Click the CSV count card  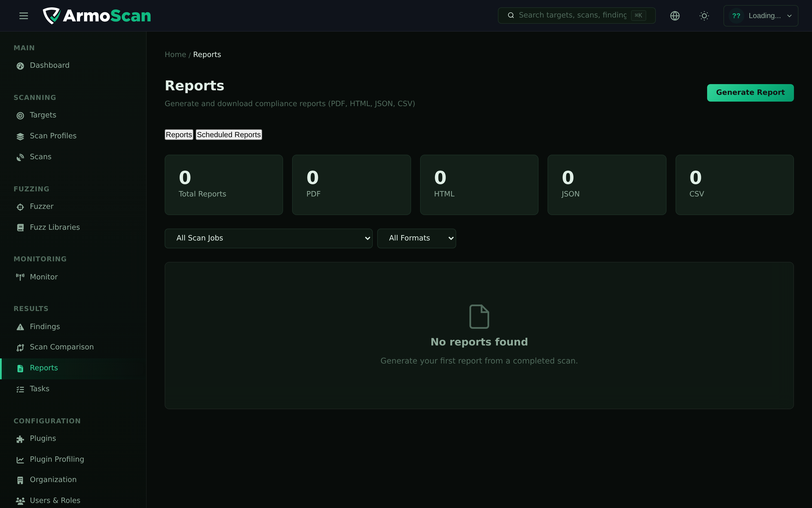pos(734,185)
